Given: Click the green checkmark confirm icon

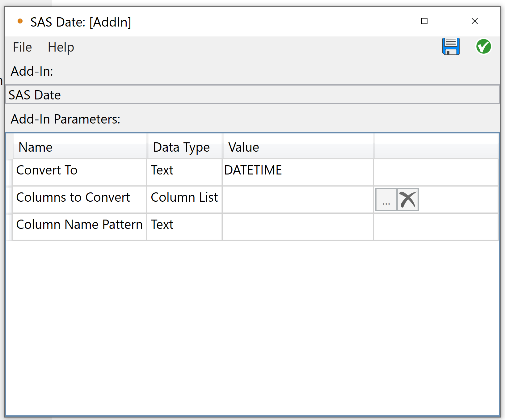Looking at the screenshot, I should pos(483,46).
